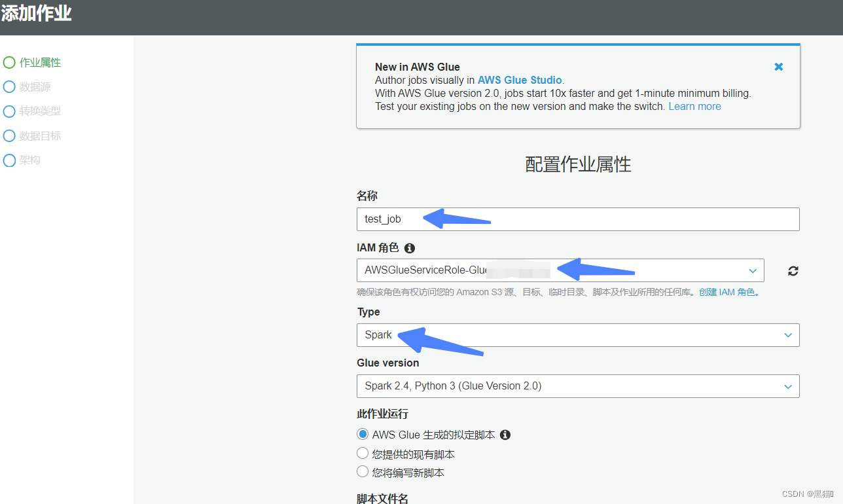Click info icon beside AWS Glue generated script
Screen dimensions: 843x504
505,435
